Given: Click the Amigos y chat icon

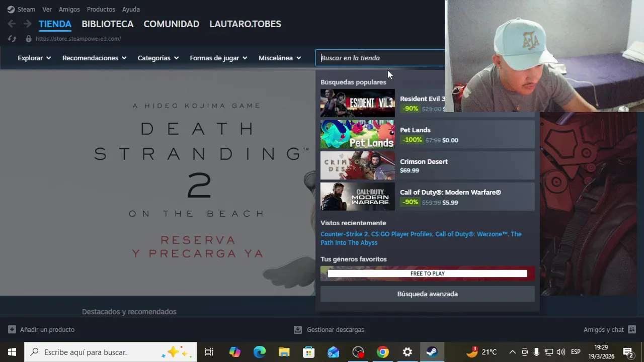Looking at the screenshot, I should click(x=632, y=329).
